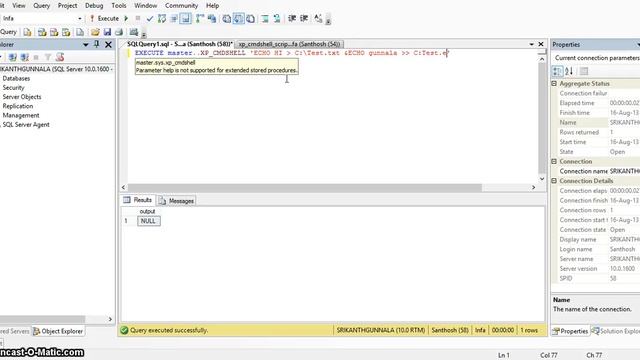Open Activity Monitor from the standard toolbar
This screenshot has width=640, height=360.
point(133,32)
